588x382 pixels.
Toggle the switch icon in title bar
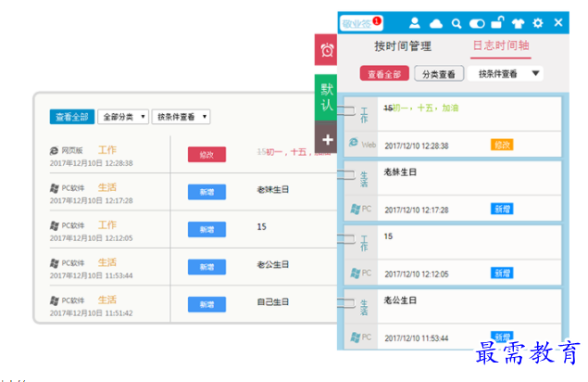pos(477,24)
